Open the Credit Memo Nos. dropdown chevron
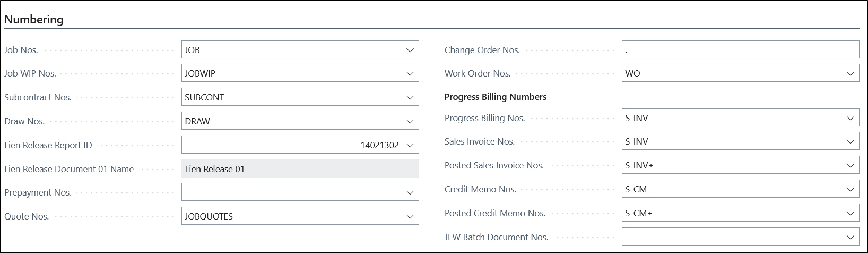The height and width of the screenshot is (253, 868). point(850,189)
